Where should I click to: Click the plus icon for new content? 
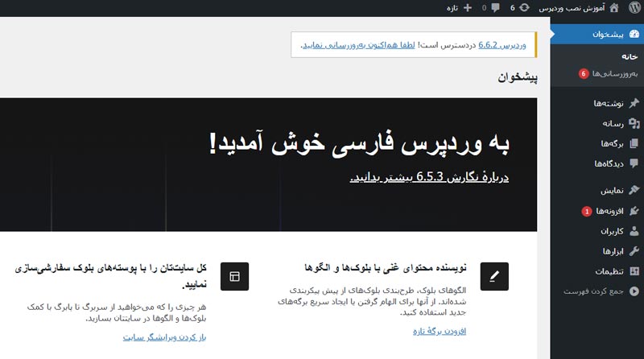click(x=468, y=8)
